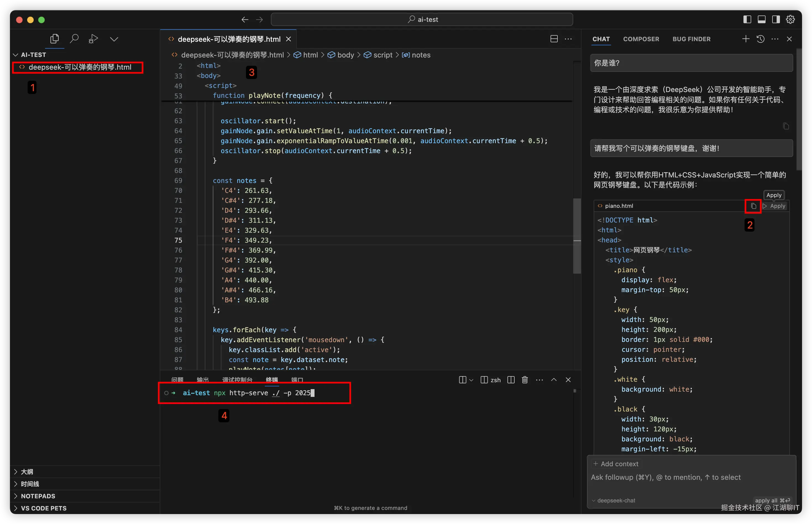Viewport: 812px width, 524px height.
Task: Switch to the COMPOSER tab
Action: click(x=641, y=39)
